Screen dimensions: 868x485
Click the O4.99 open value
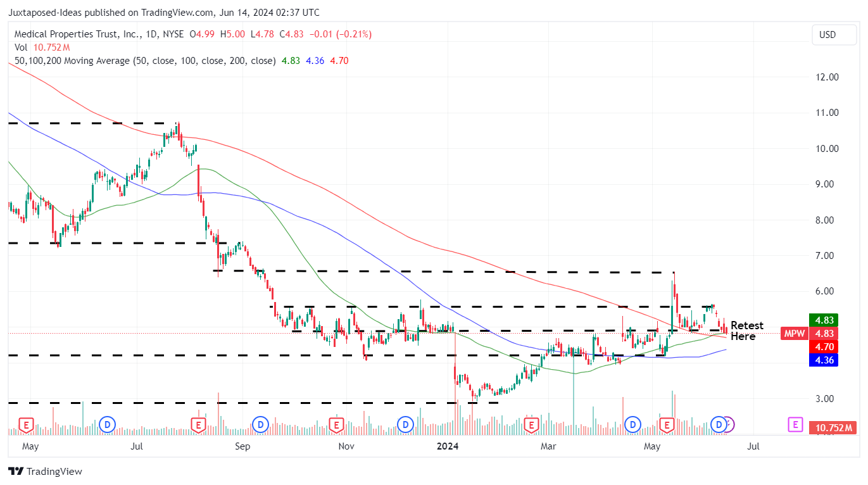click(x=203, y=34)
